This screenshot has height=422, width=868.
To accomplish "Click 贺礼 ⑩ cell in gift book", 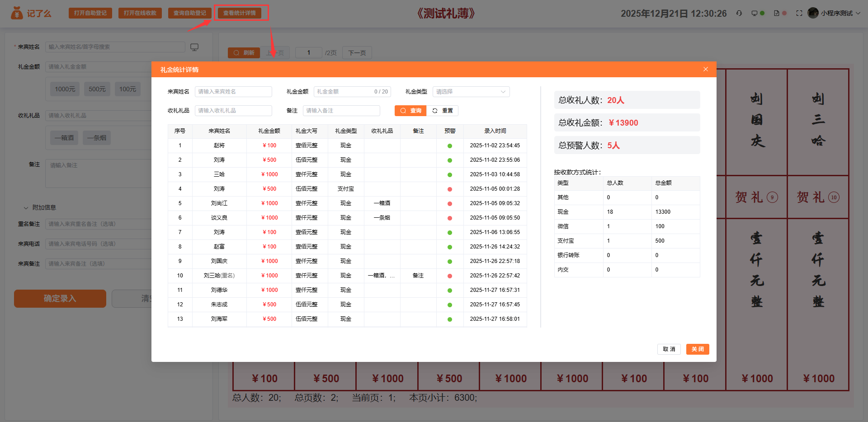I will (818, 197).
